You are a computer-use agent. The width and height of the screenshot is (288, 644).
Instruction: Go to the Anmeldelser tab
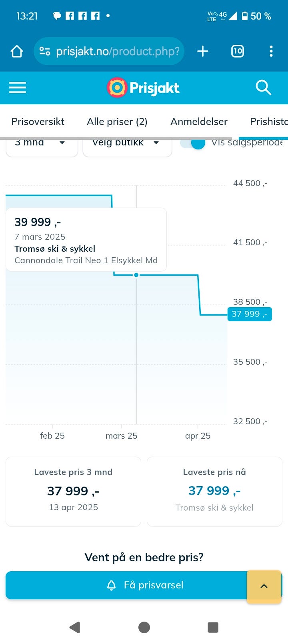pos(199,121)
